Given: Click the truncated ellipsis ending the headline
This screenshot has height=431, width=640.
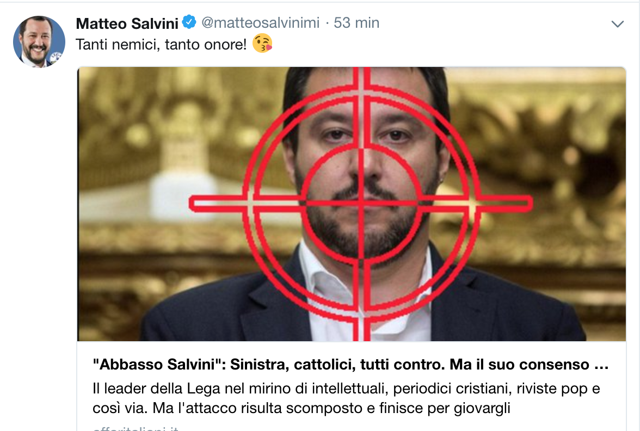Looking at the screenshot, I should point(601,365).
